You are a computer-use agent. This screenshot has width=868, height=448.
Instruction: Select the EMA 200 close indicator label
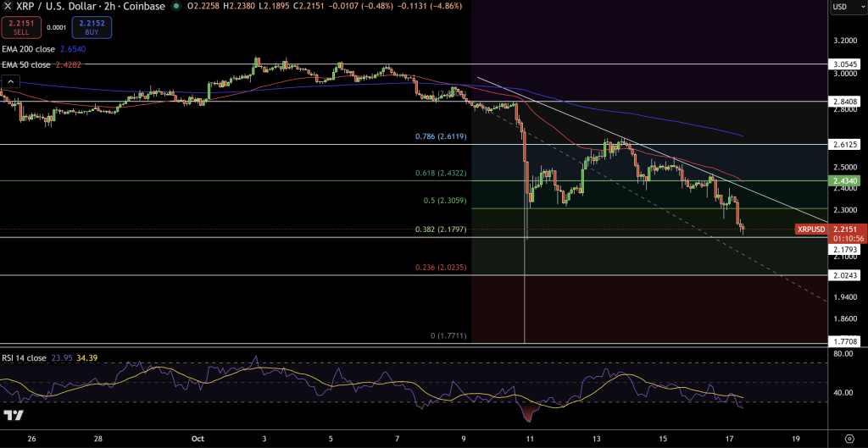point(29,50)
